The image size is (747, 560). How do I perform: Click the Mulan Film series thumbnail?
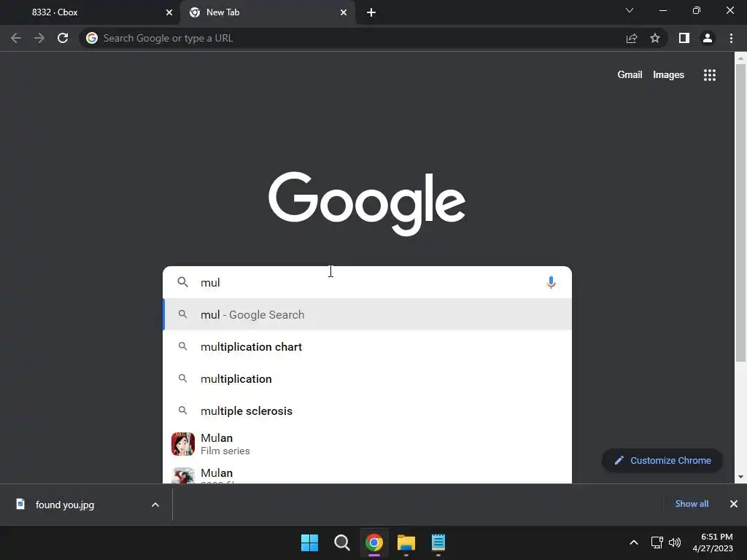183,444
